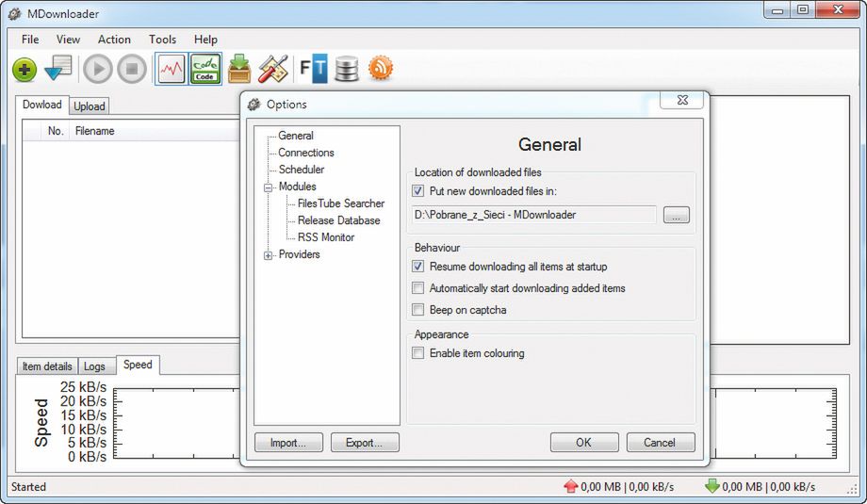Viewport: 867px width, 504px height.
Task: Click the No. column header
Action: coord(56,131)
